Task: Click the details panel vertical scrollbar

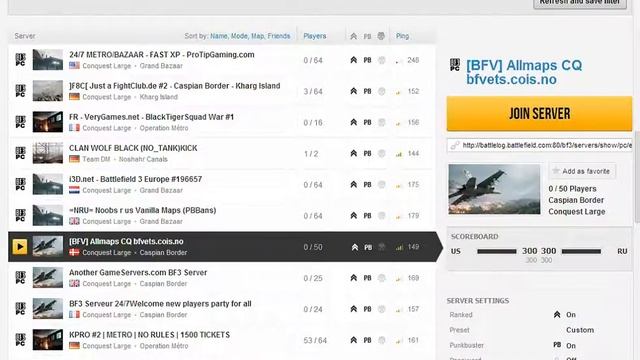Action: [x=637, y=178]
